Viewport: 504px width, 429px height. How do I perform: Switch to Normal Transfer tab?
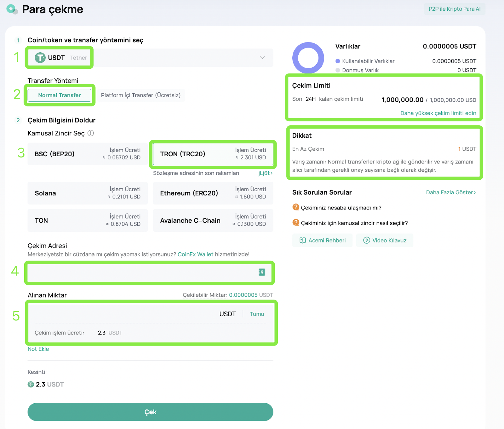pyautogui.click(x=59, y=95)
